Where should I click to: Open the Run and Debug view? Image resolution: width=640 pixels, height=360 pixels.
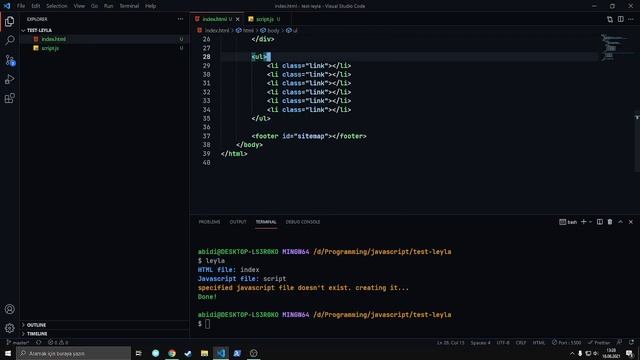(x=9, y=79)
